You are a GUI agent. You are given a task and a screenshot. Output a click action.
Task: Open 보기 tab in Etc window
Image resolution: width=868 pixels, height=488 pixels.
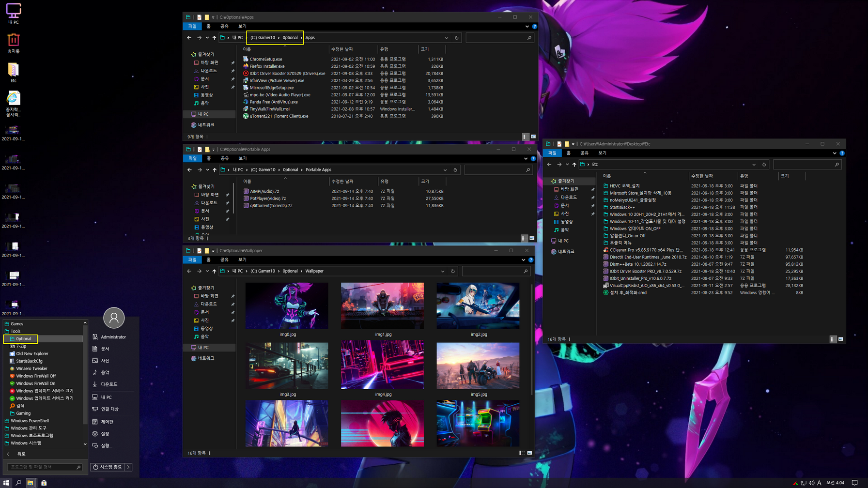[x=602, y=153]
